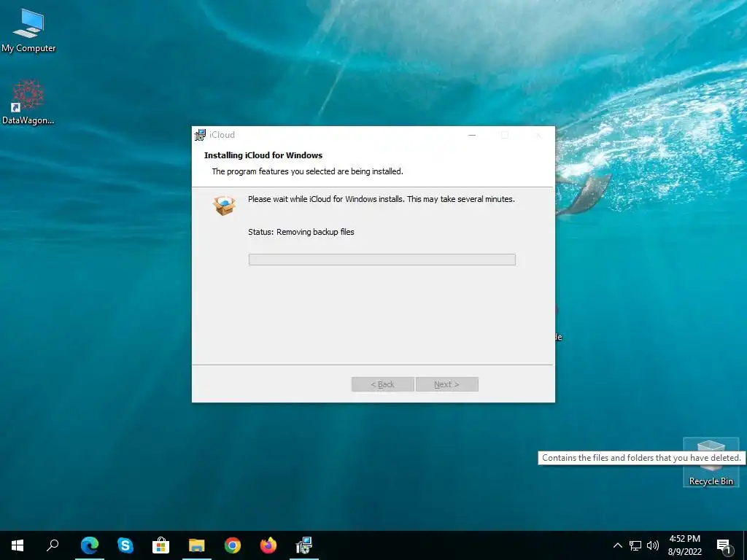
Task: Click 'The program features you selected' text
Action: point(307,171)
